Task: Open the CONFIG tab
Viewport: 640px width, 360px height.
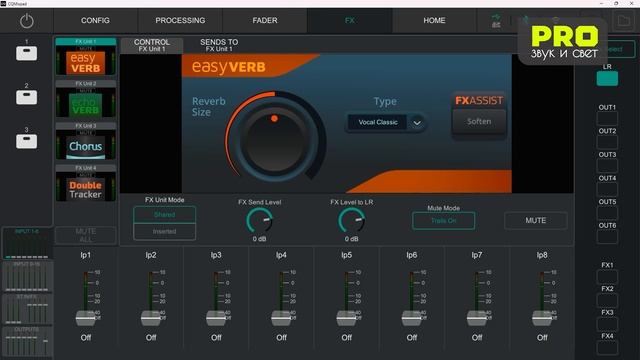Action: coord(95,20)
